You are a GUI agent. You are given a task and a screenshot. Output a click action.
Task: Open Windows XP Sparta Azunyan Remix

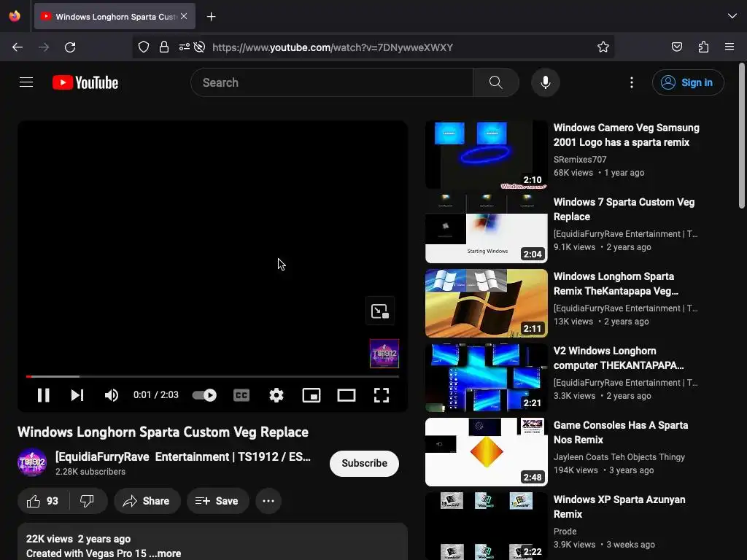click(619, 507)
